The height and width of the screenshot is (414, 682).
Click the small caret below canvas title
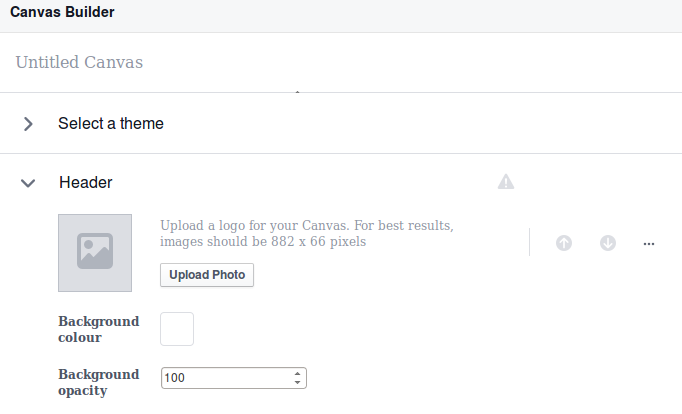coord(297,93)
